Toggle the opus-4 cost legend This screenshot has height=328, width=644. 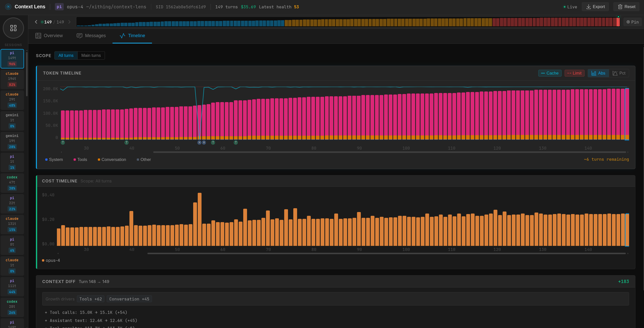[51, 260]
